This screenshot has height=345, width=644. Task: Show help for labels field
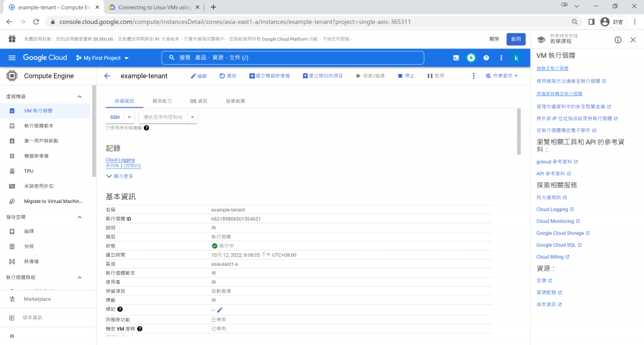(x=120, y=309)
